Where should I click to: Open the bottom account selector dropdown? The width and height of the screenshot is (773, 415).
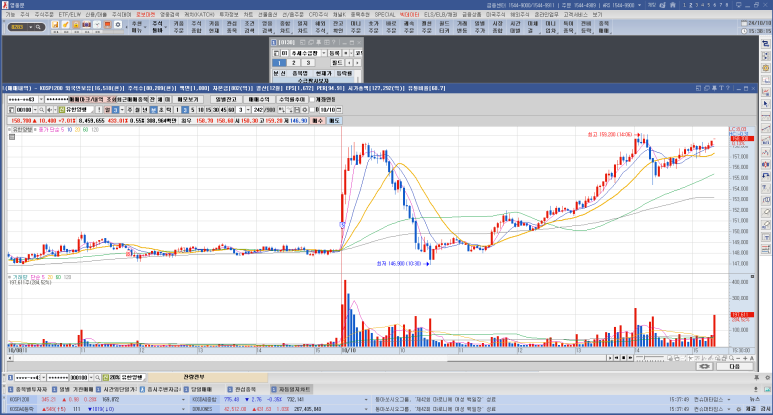(43, 378)
